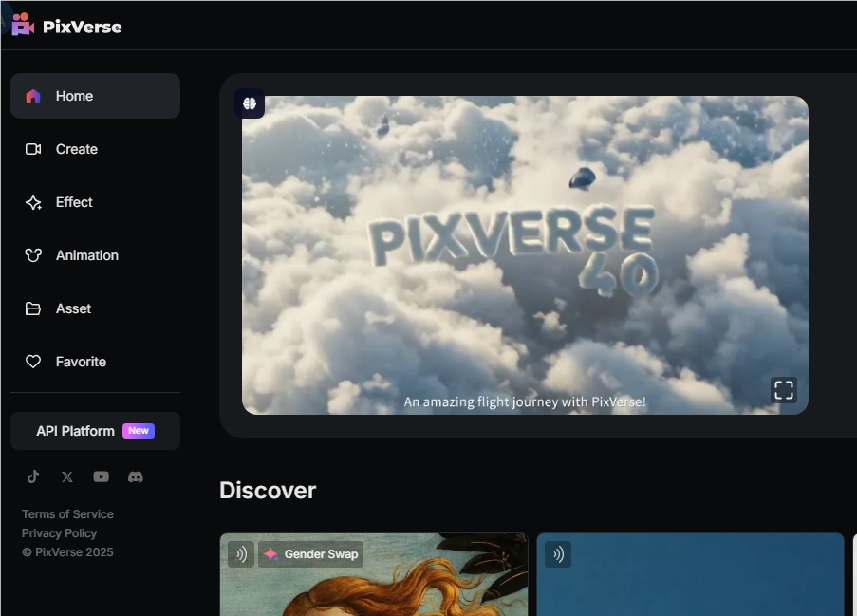Click the globe icon on the banner
The width and height of the screenshot is (857, 616).
coord(249,103)
